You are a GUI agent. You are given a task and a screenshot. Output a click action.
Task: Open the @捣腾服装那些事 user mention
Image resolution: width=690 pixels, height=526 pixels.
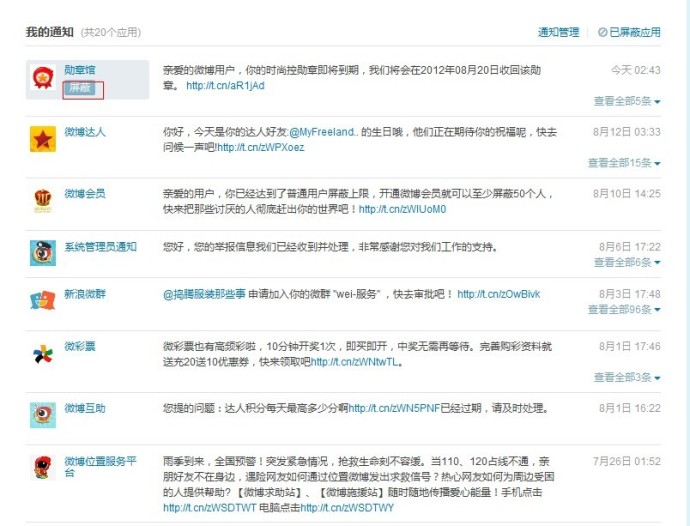pyautogui.click(x=204, y=294)
